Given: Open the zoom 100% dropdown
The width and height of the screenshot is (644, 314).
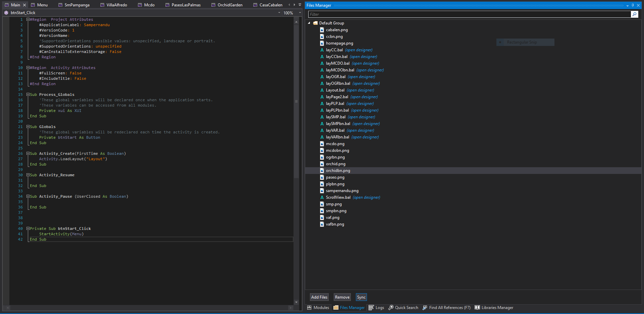Looking at the screenshot, I should pos(300,13).
